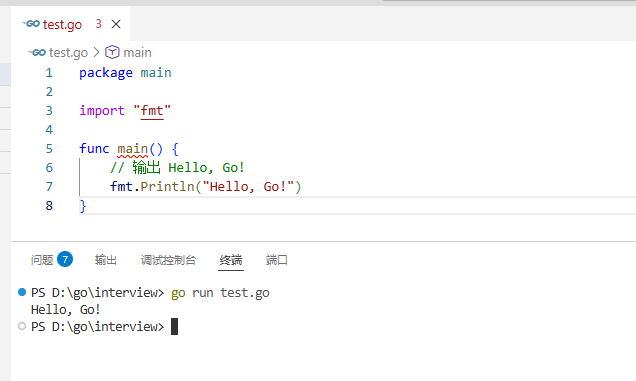The width and height of the screenshot is (636, 381).
Task: Click the 'func' keyword on line 5
Action: tap(94, 149)
